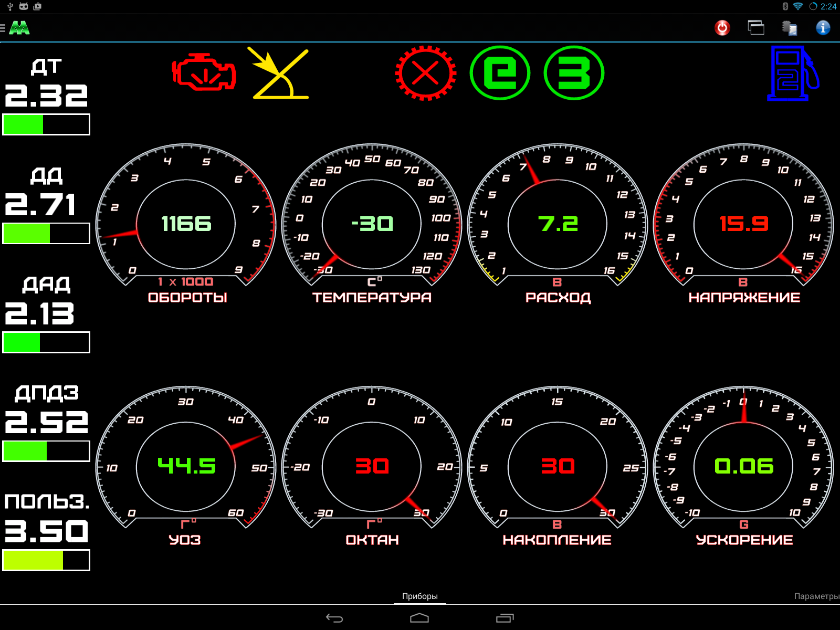Tap the НАПРЯЖЕНИЕ voltage gauge
The image size is (840, 630).
pyautogui.click(x=743, y=224)
